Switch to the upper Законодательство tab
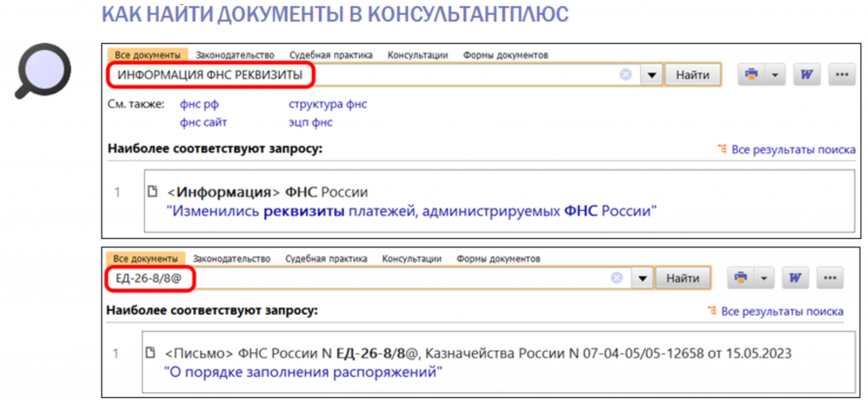The width and height of the screenshot is (868, 404). click(235, 55)
